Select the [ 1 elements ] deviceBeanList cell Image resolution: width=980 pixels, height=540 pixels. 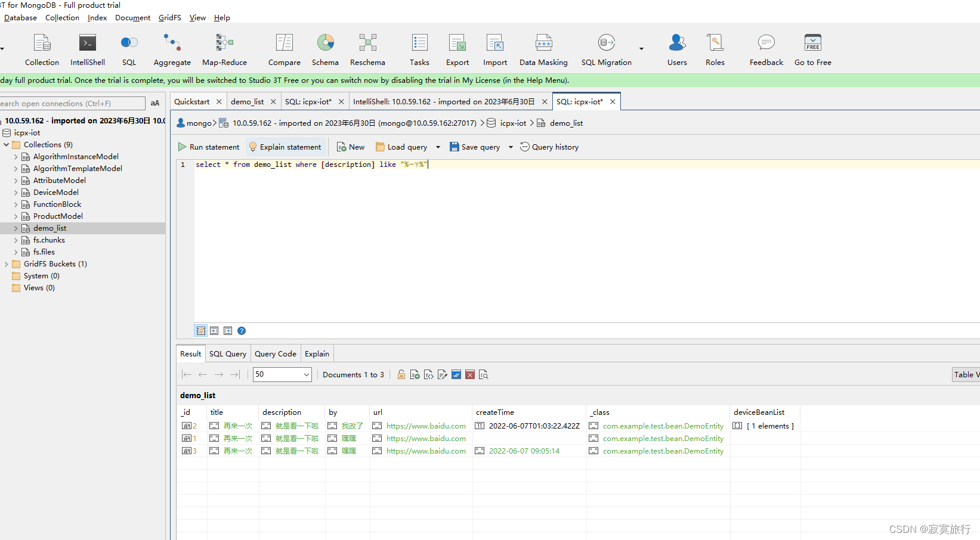pos(765,426)
